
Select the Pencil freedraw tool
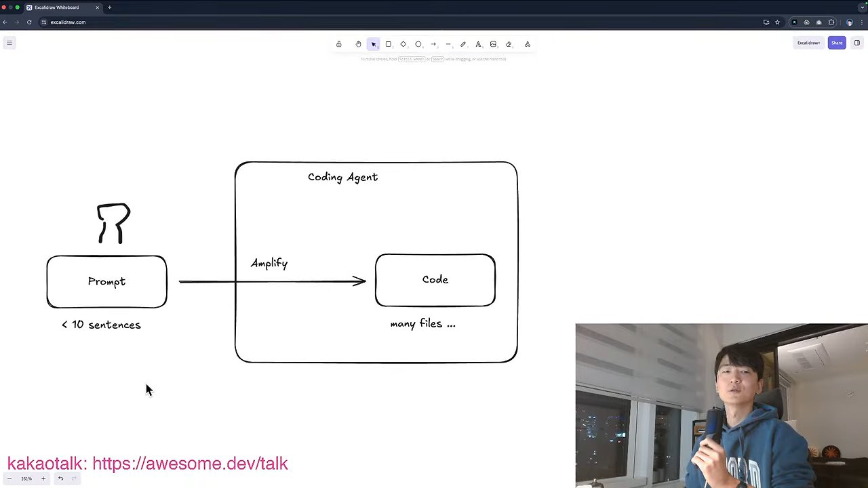point(463,44)
